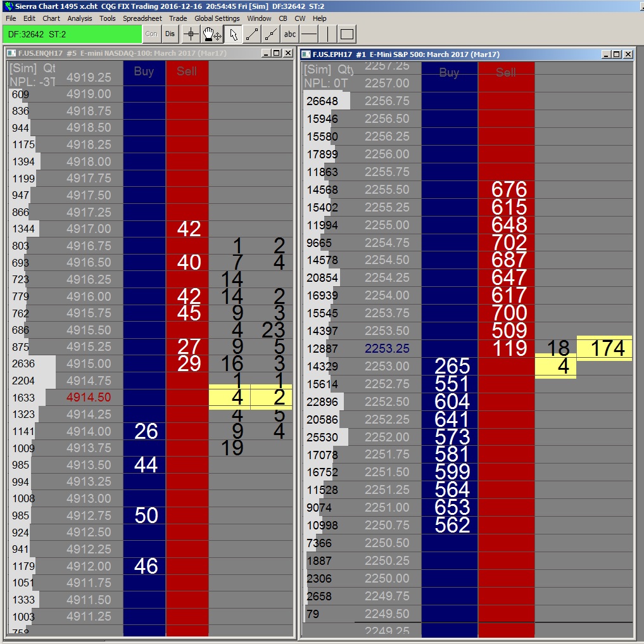Image resolution: width=644 pixels, height=644 pixels.
Task: Click NASDAQ yellow highlighted 2 cell at 4914.50
Action: click(272, 397)
